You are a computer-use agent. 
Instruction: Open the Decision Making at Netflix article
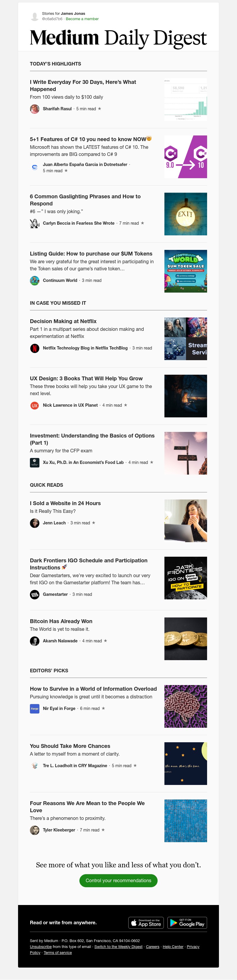pos(63,321)
